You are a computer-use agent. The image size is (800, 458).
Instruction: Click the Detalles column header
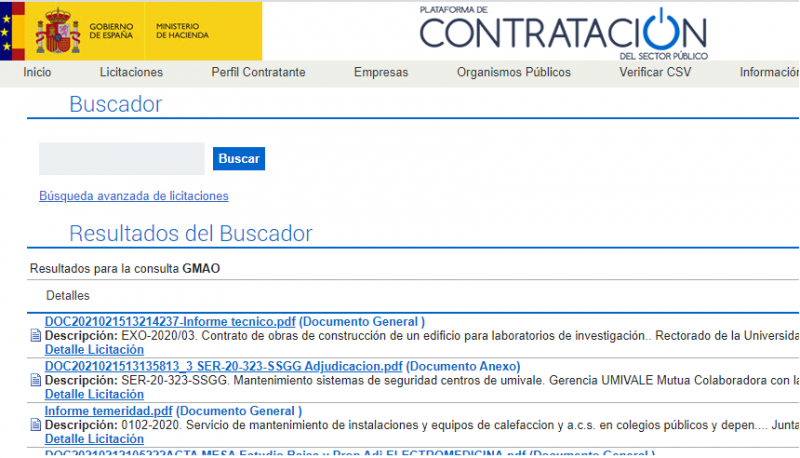(x=68, y=296)
